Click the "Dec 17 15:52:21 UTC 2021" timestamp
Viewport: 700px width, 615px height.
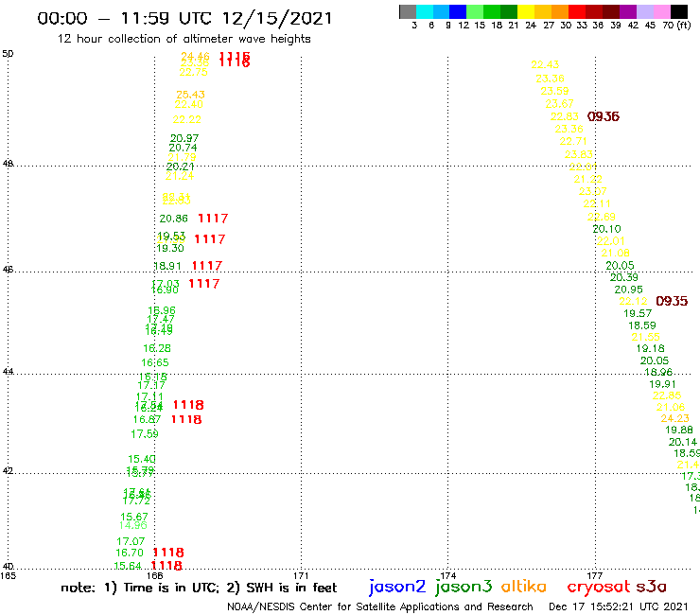coord(619,606)
